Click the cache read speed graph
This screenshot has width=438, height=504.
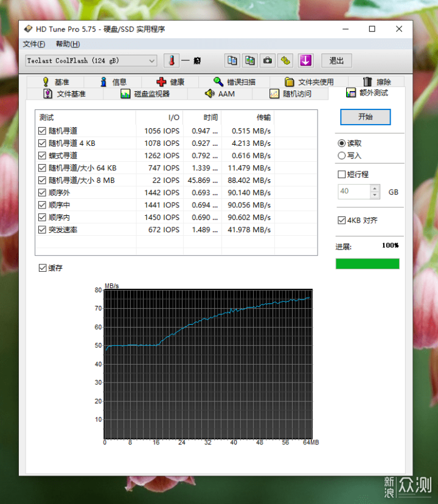tap(207, 364)
